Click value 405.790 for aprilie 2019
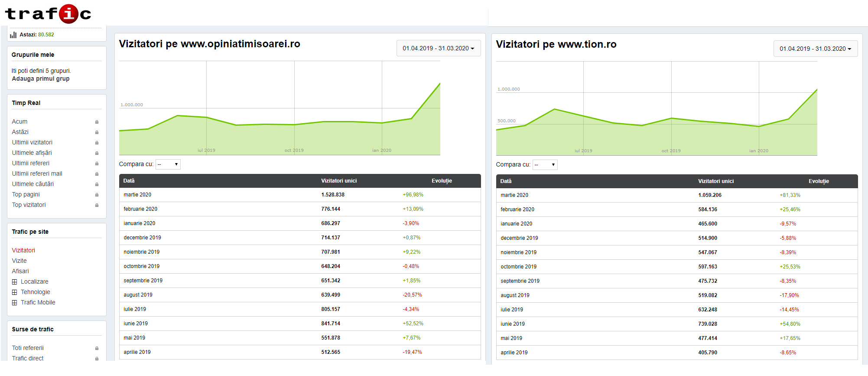868x376 pixels. click(708, 353)
